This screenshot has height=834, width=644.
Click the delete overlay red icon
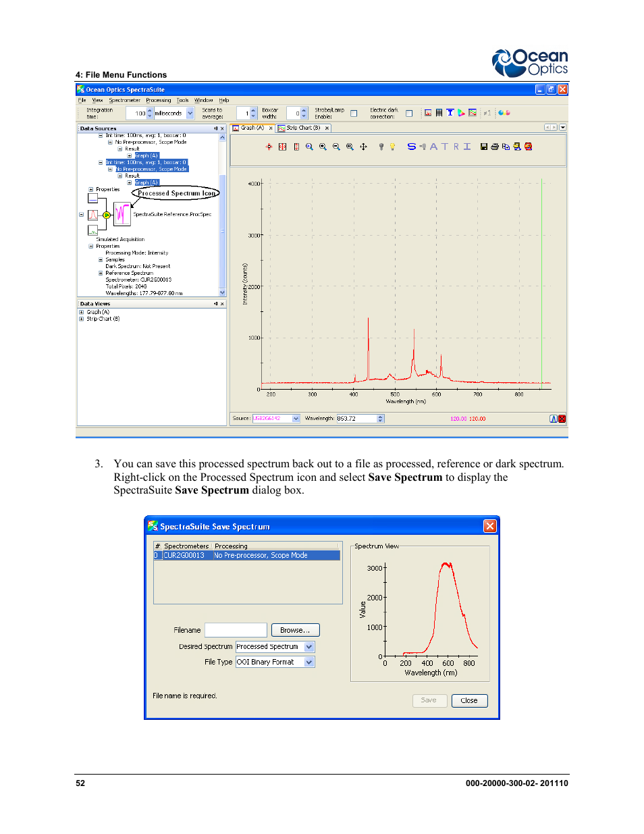pos(528,147)
